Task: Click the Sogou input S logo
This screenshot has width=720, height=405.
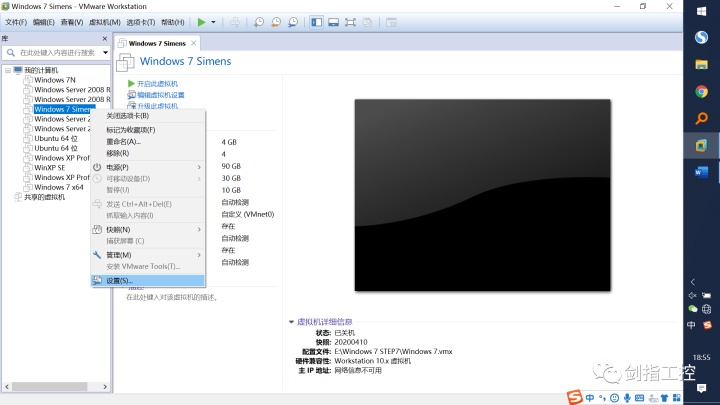Action: (x=575, y=396)
